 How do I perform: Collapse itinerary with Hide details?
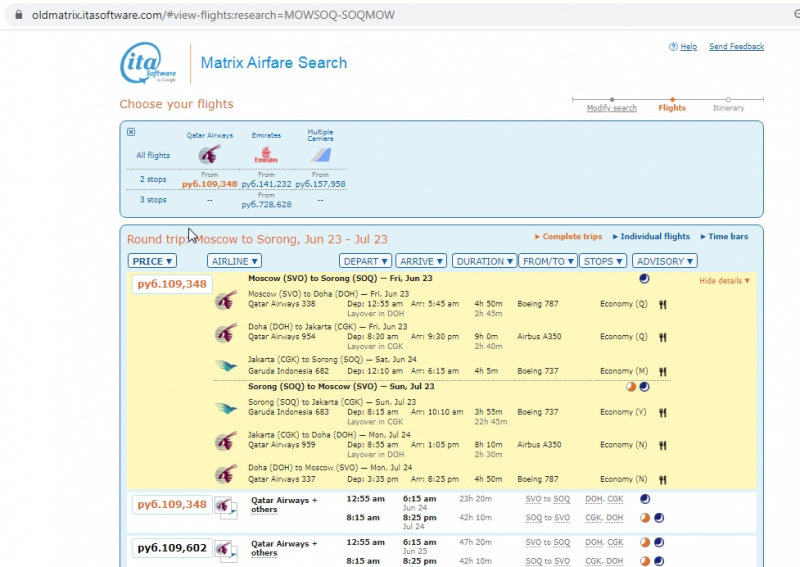click(724, 281)
